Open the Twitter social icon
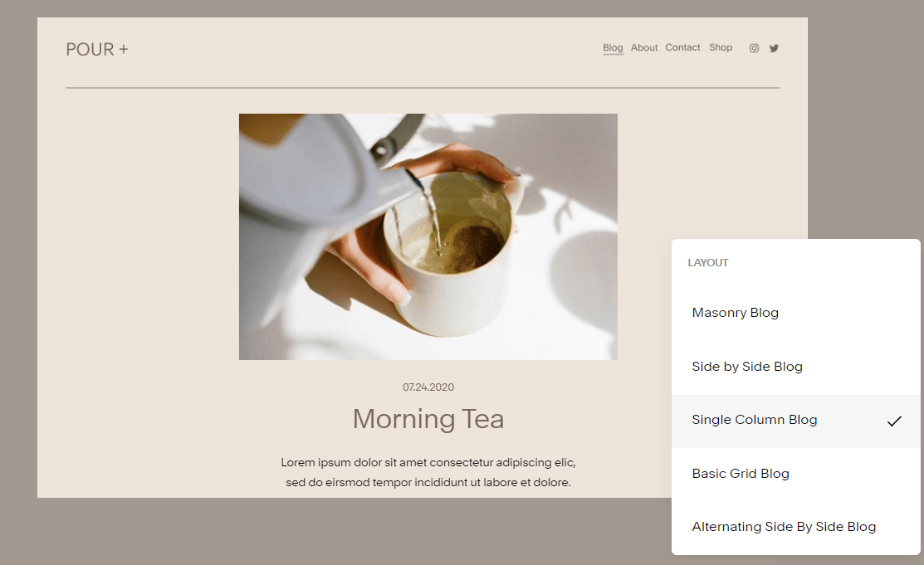Screen dimensions: 924x565 tap(774, 47)
